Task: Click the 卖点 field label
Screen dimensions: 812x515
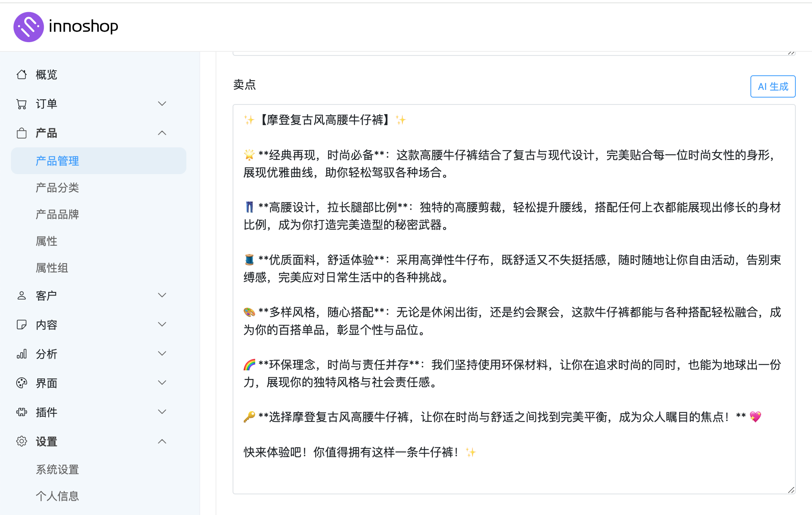Action: [244, 85]
